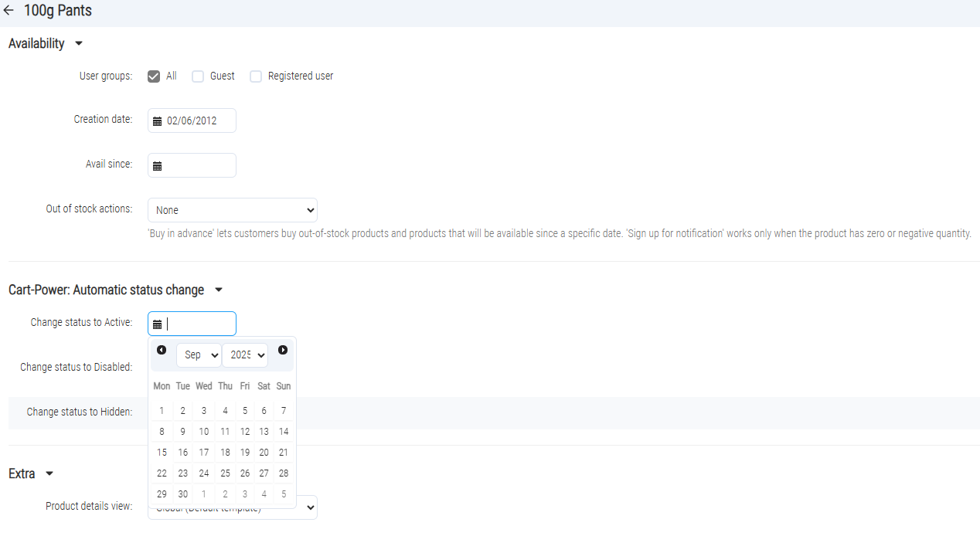980x536 pixels.
Task: Collapse the Availability section
Action: [78, 44]
